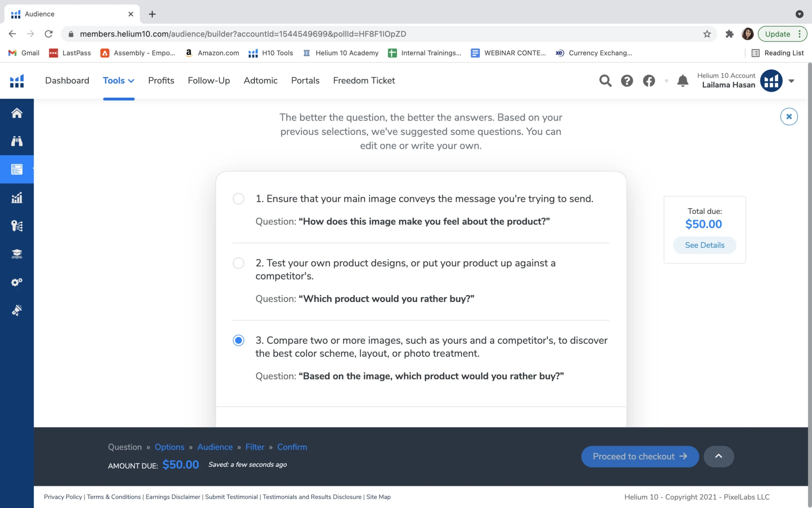Expand the bottom bar chevron up button
This screenshot has height=508, width=812.
pyautogui.click(x=719, y=456)
